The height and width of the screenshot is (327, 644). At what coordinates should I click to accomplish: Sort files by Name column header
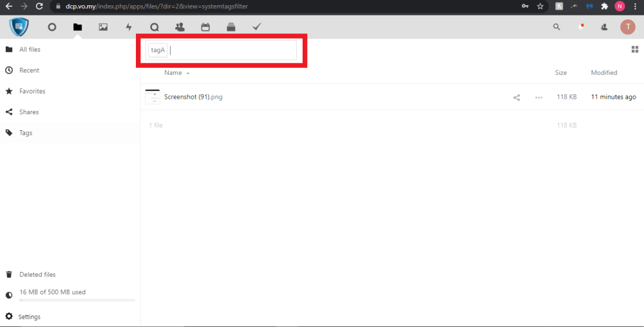pos(173,73)
